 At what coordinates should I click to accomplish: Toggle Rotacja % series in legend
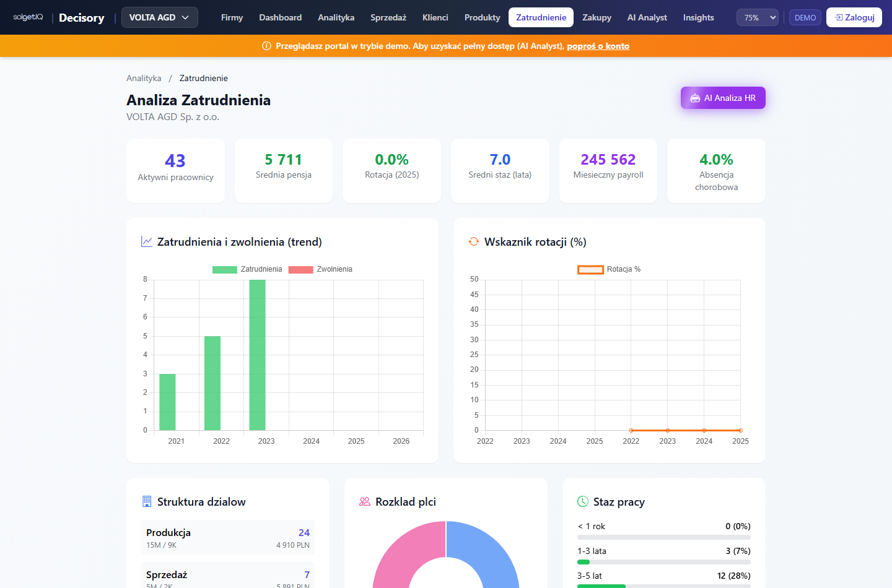(609, 269)
